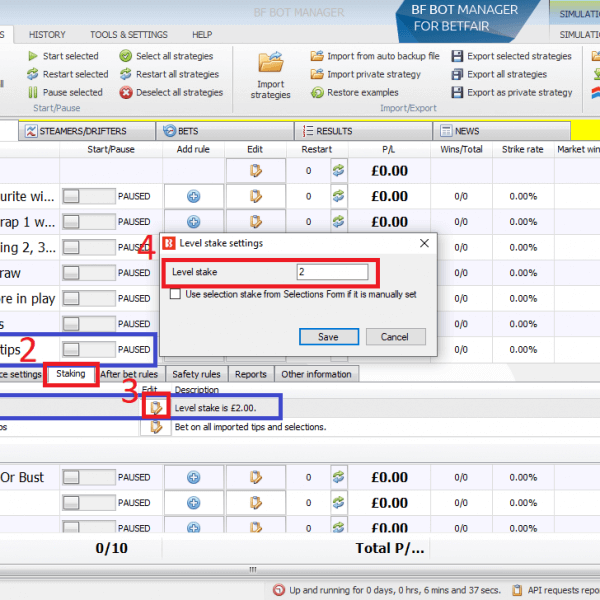Add rule to 'rap 1 w...' strategy
Viewport: 600px width, 600px height.
click(194, 222)
